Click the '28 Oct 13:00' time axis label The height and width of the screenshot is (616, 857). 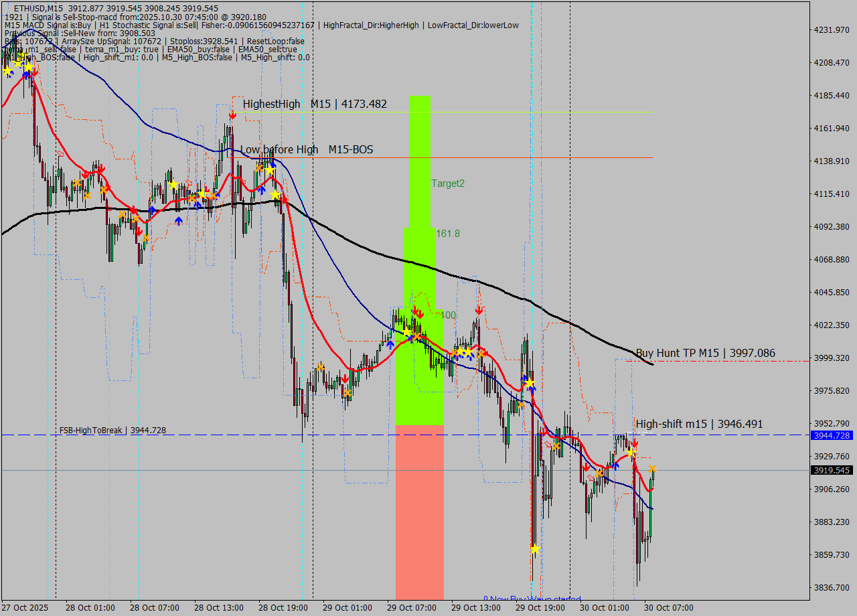pyautogui.click(x=220, y=608)
